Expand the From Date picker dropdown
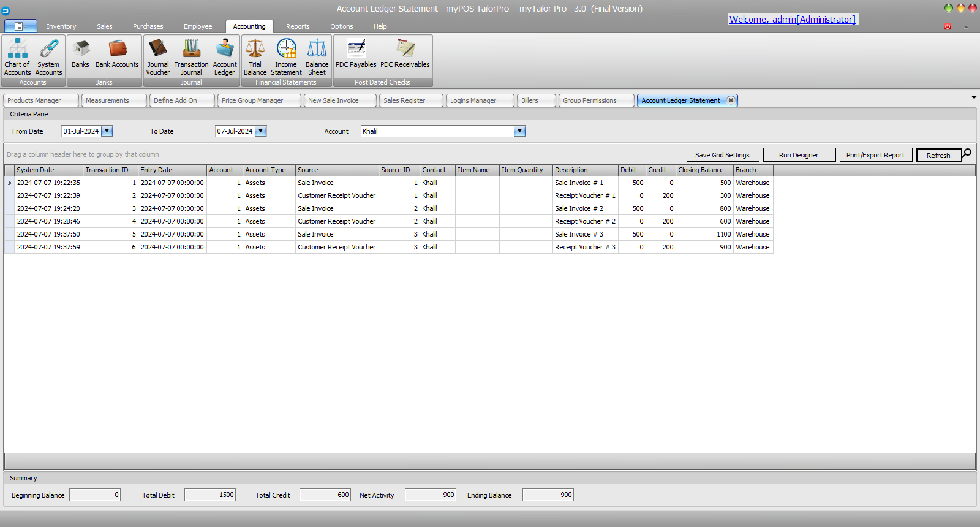The height and width of the screenshot is (527, 980). click(107, 131)
